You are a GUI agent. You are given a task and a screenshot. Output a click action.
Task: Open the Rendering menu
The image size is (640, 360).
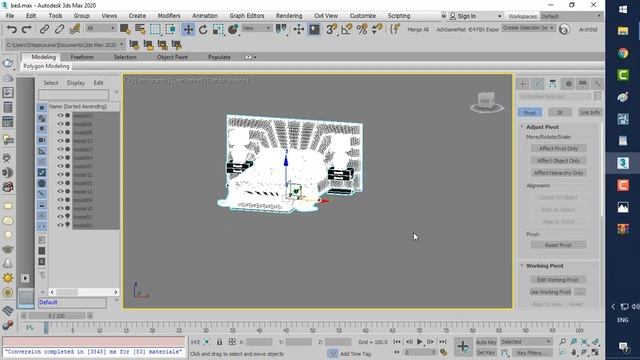pyautogui.click(x=289, y=16)
